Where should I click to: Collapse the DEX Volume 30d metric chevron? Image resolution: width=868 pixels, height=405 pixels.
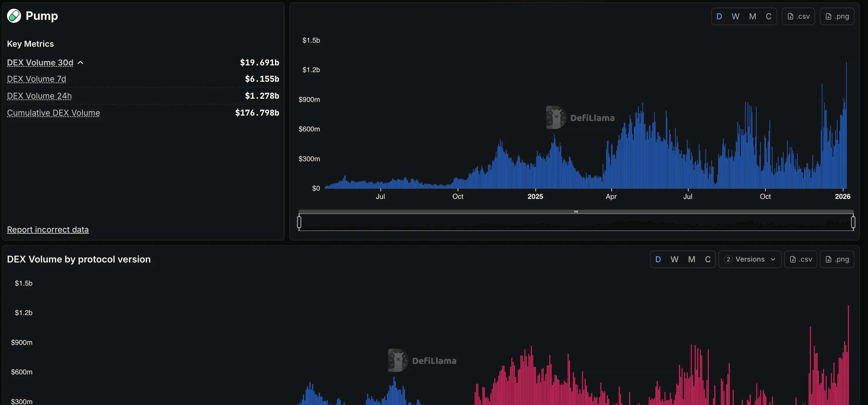pyautogui.click(x=81, y=62)
